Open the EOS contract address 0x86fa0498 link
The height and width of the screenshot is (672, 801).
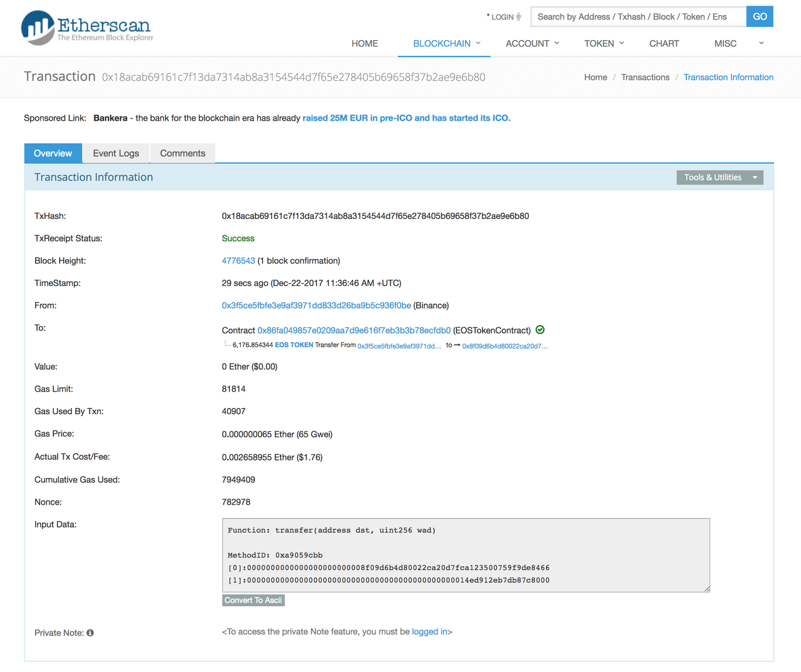click(x=354, y=330)
